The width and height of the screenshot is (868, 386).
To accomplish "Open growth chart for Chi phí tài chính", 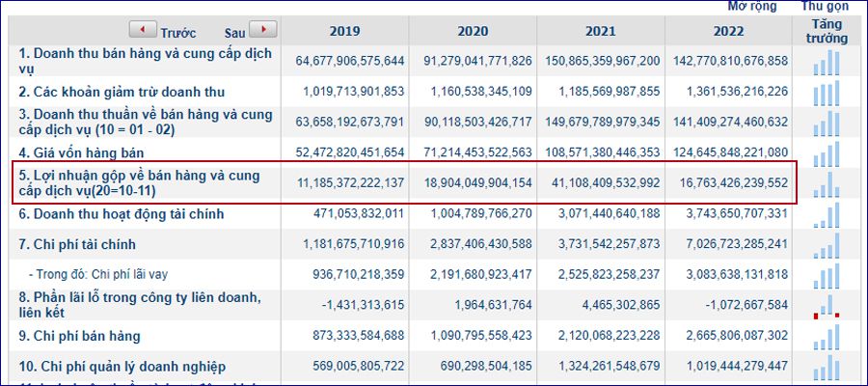I will (827, 245).
